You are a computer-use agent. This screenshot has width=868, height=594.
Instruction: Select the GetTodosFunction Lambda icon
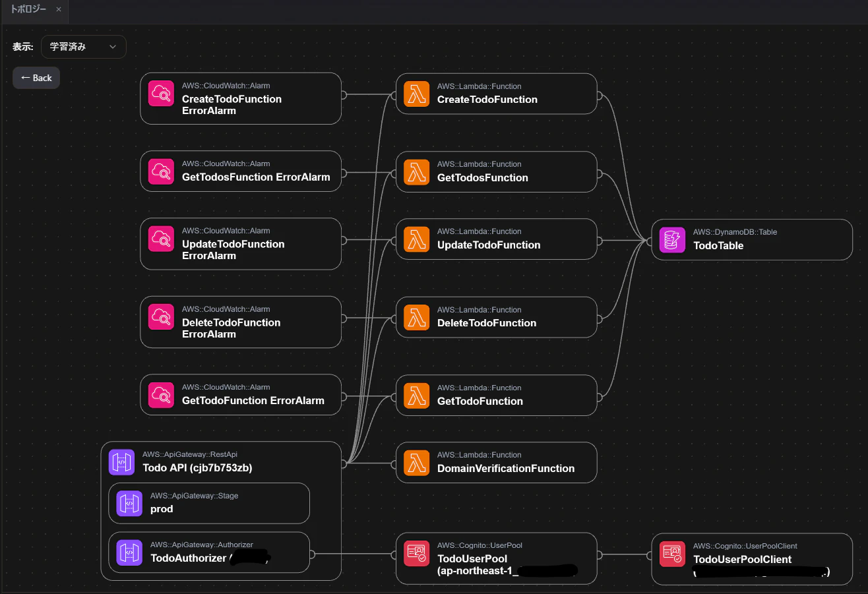416,172
